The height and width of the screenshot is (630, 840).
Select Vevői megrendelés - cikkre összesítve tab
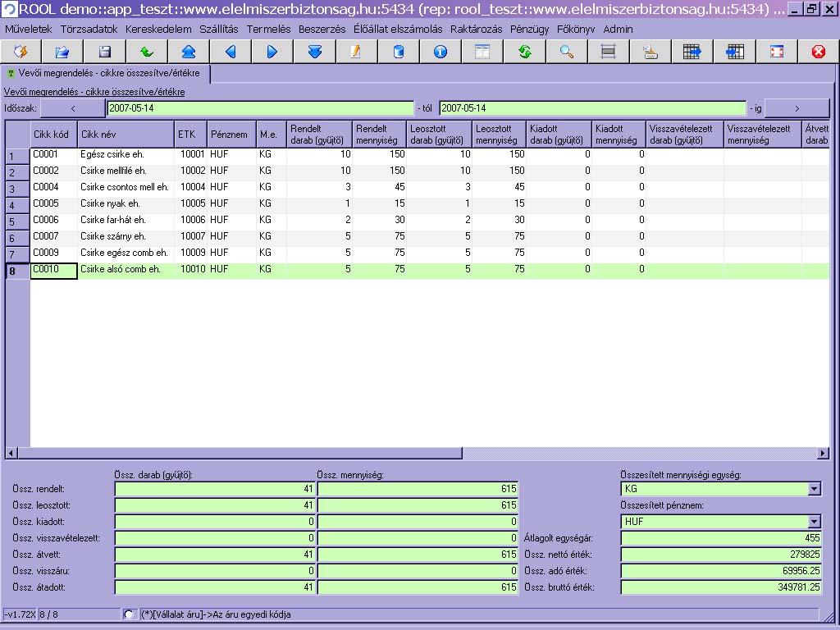click(105, 73)
